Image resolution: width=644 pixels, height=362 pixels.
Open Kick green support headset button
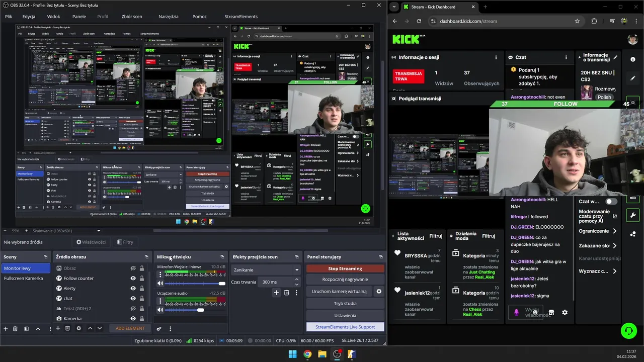coord(628,330)
